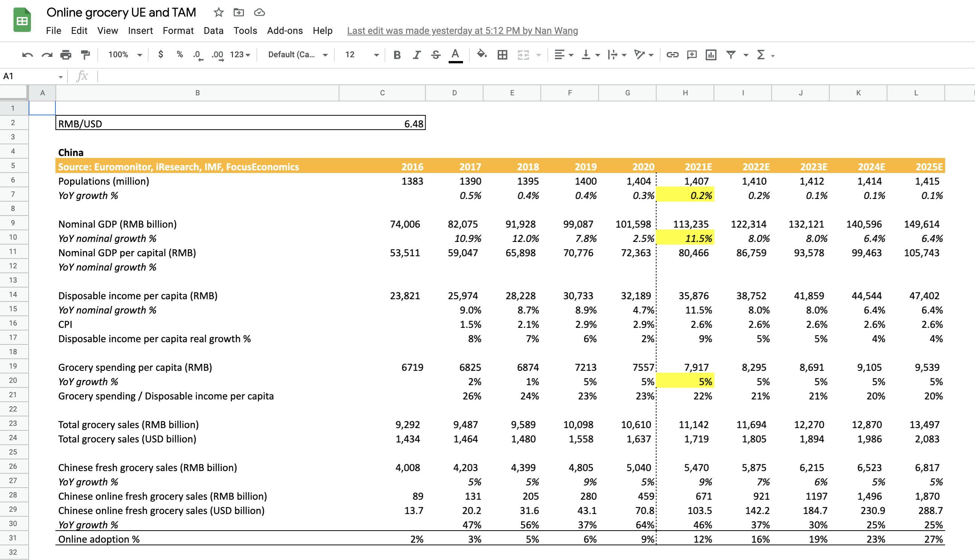The height and width of the screenshot is (560, 975).
Task: Click the yellow 0.2% cell in row 7
Action: 685,195
